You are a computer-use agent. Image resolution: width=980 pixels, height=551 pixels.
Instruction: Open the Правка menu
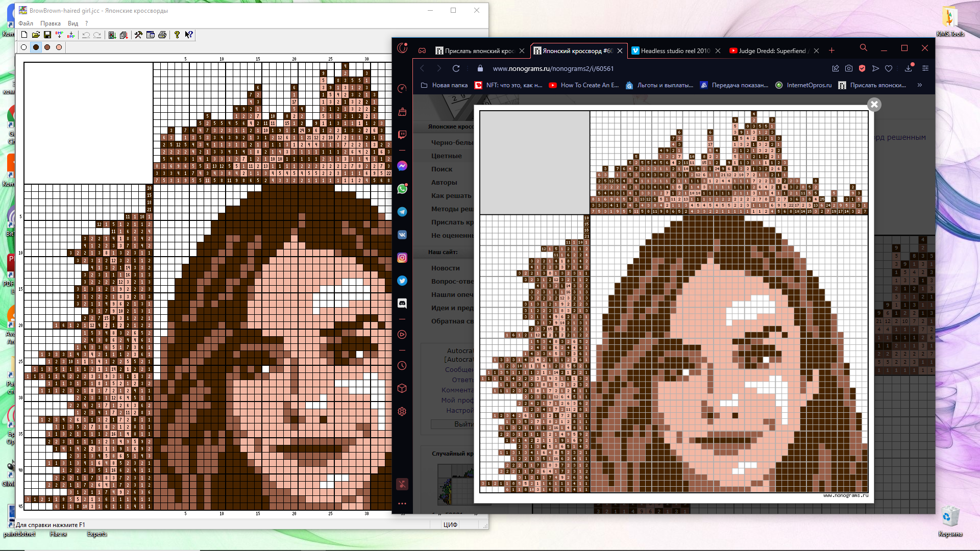pyautogui.click(x=51, y=23)
